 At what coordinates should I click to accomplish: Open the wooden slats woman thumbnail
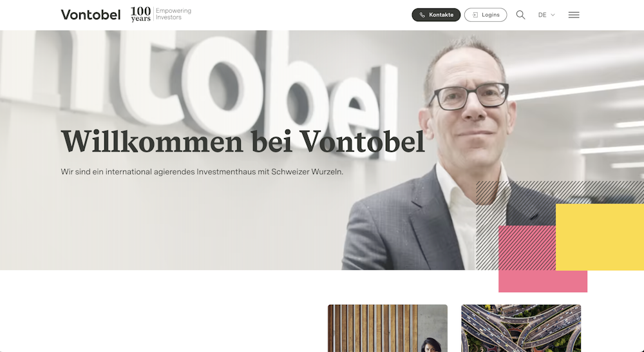tap(387, 328)
